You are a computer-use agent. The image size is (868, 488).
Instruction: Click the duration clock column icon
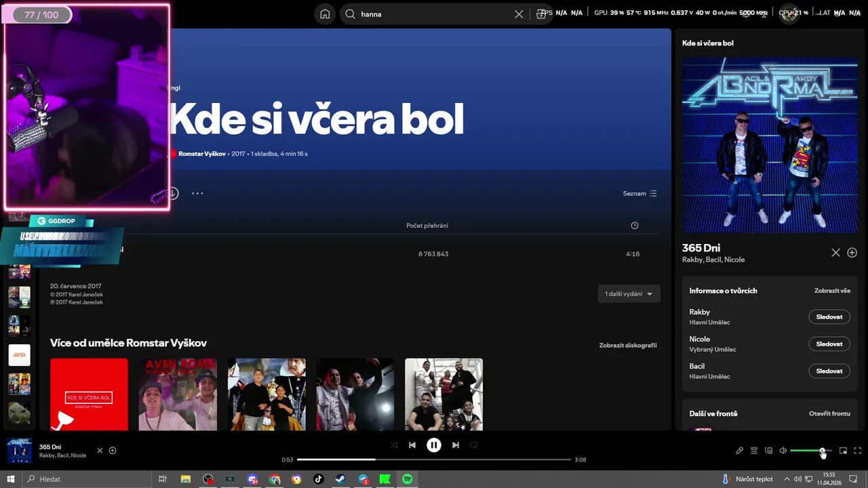635,226
